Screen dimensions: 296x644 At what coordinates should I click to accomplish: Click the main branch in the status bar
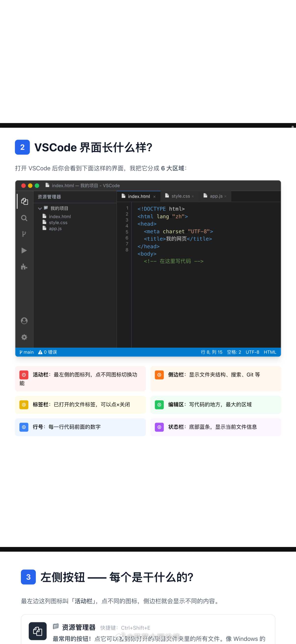(27, 352)
